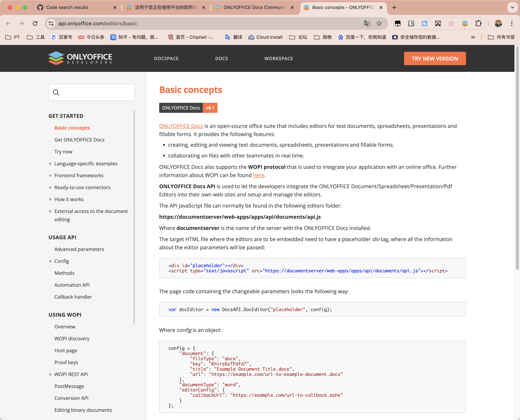Open the WOPI discovery page
Image resolution: width=520 pixels, height=420 pixels.
72,338
